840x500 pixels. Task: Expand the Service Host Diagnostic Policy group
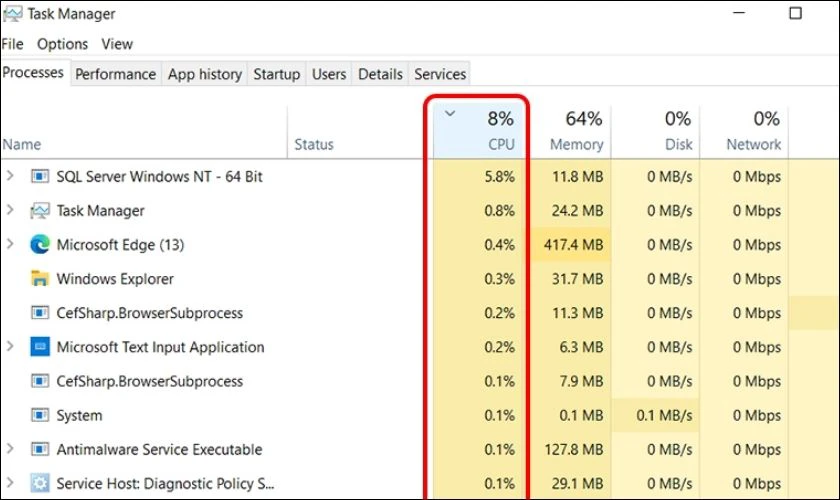coord(10,483)
